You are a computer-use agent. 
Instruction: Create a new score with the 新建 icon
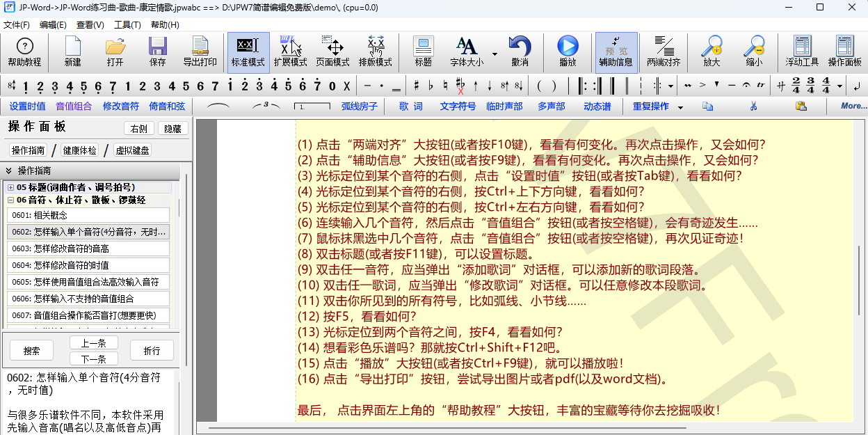click(72, 52)
